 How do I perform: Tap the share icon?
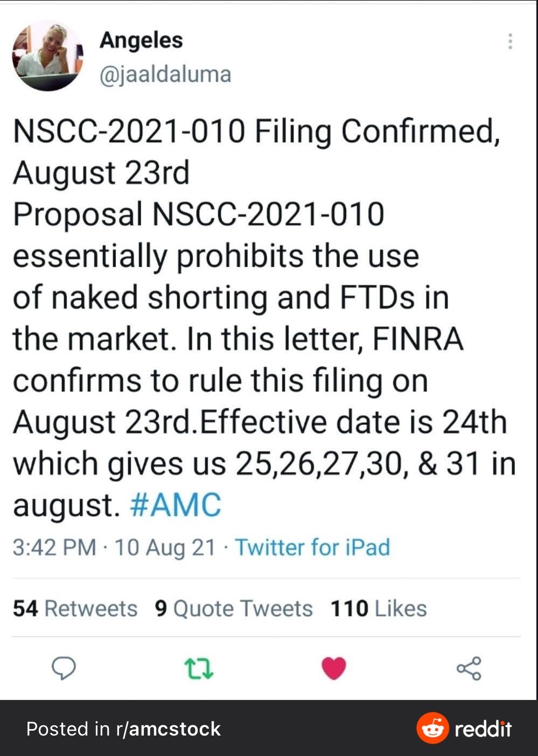[469, 669]
